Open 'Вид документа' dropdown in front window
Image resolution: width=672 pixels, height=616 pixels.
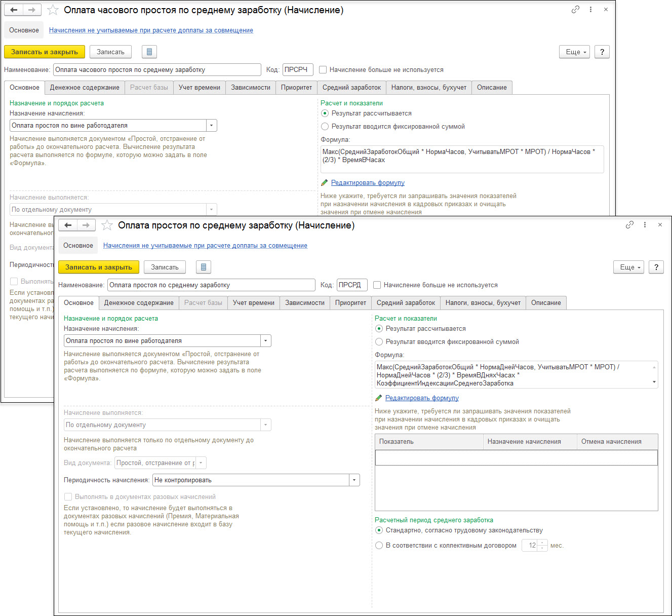click(x=201, y=463)
